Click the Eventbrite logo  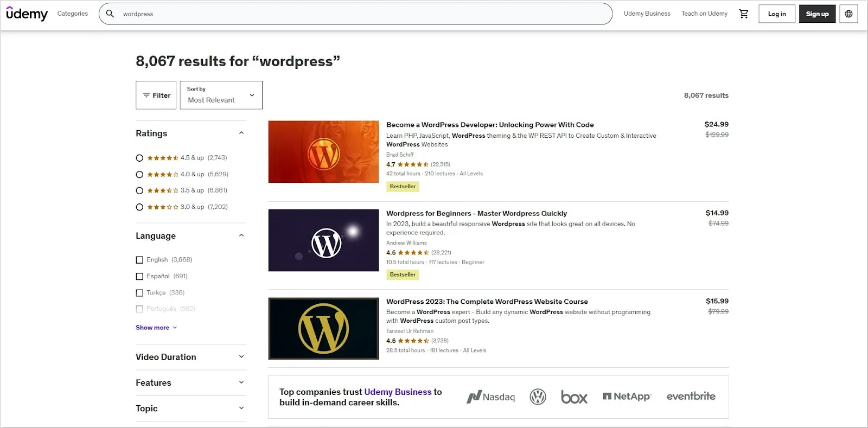691,397
